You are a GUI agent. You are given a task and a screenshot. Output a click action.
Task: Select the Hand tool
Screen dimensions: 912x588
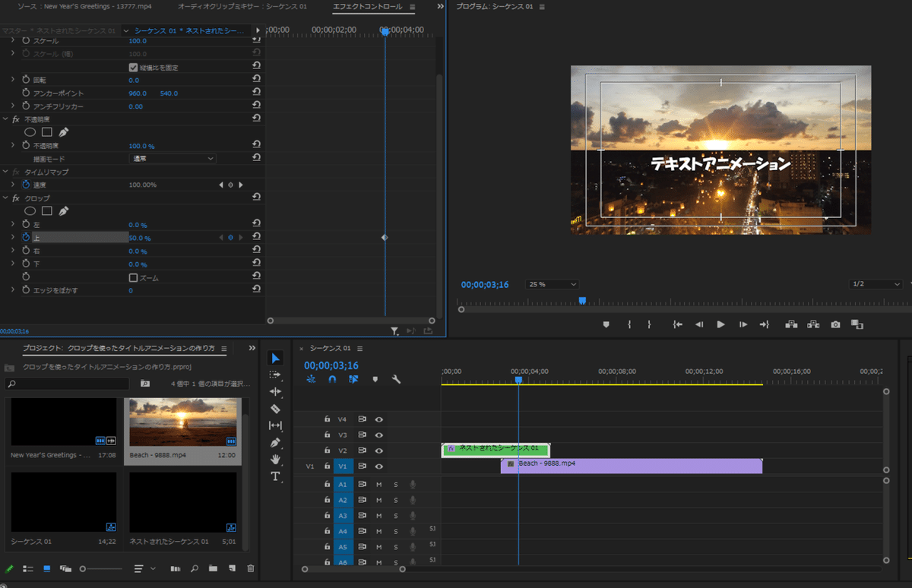pyautogui.click(x=276, y=460)
